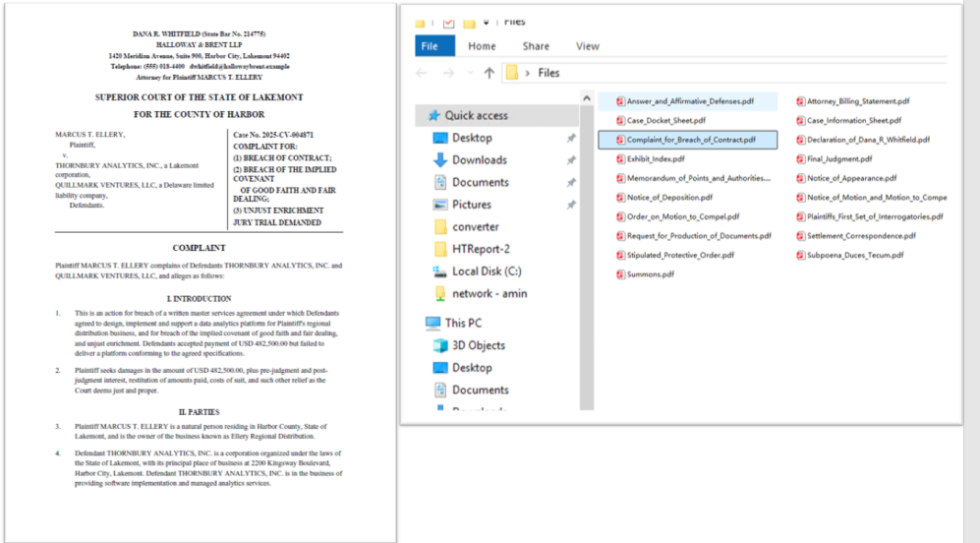Viewport: 980px width, 543px height.
Task: Open the Quick Access Toolbar customize dropdown
Action: coord(486,23)
